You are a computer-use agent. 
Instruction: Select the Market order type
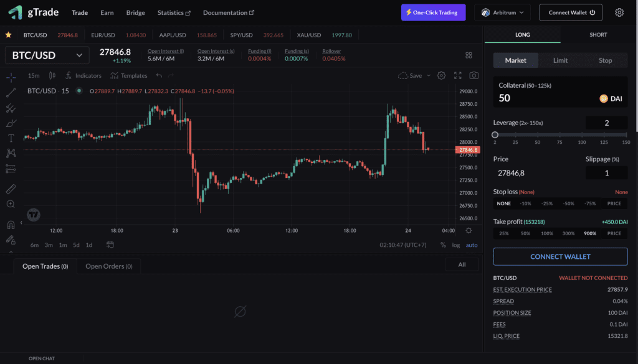[515, 60]
